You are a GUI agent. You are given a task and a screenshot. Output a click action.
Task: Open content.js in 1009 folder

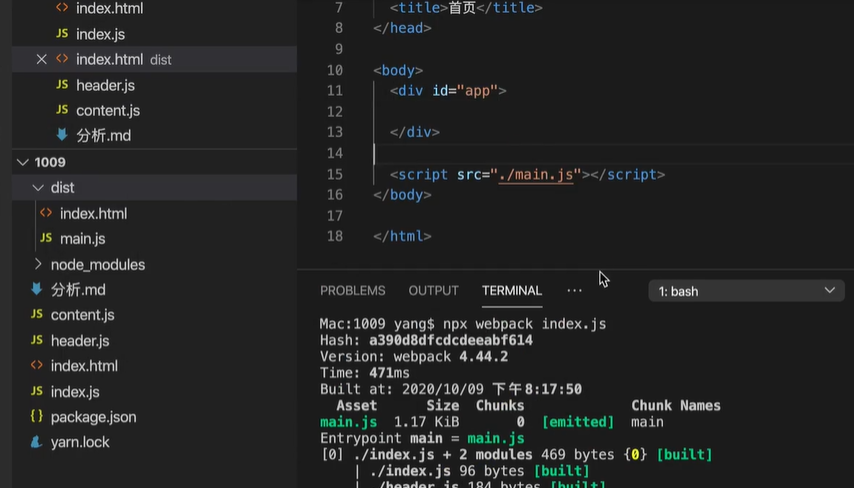pos(82,315)
